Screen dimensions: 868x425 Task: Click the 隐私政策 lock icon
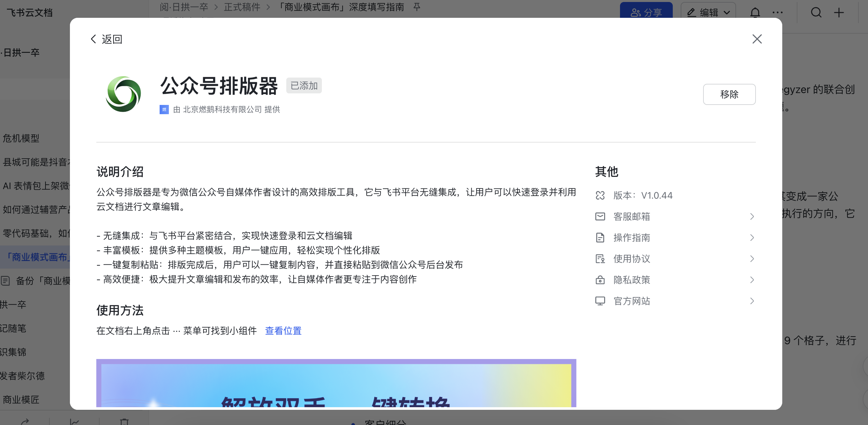tap(600, 280)
